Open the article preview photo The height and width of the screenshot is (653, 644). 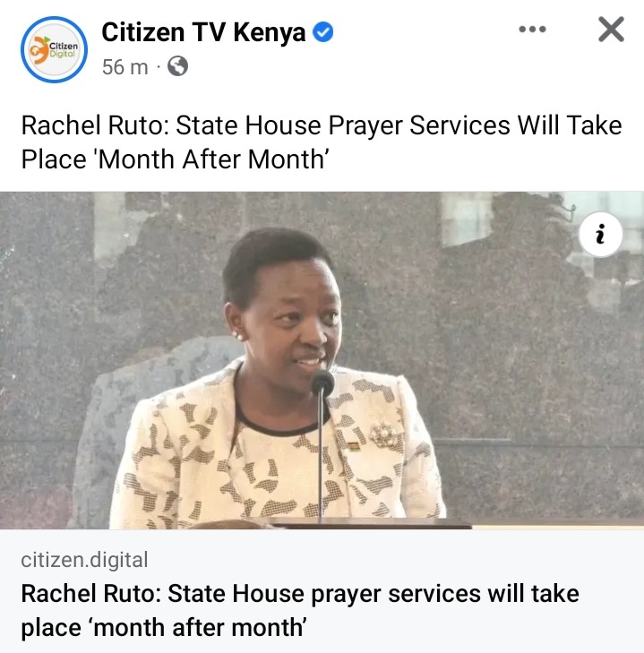coord(322,360)
